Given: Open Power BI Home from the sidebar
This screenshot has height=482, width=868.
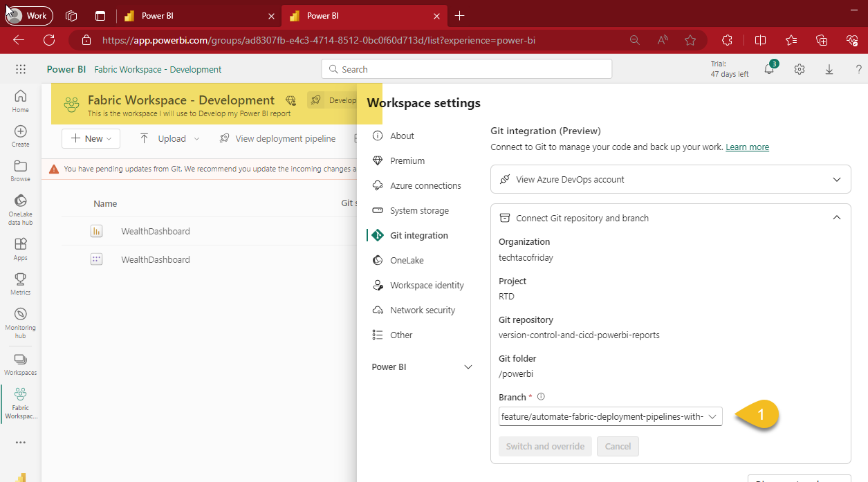Looking at the screenshot, I should pyautogui.click(x=20, y=100).
